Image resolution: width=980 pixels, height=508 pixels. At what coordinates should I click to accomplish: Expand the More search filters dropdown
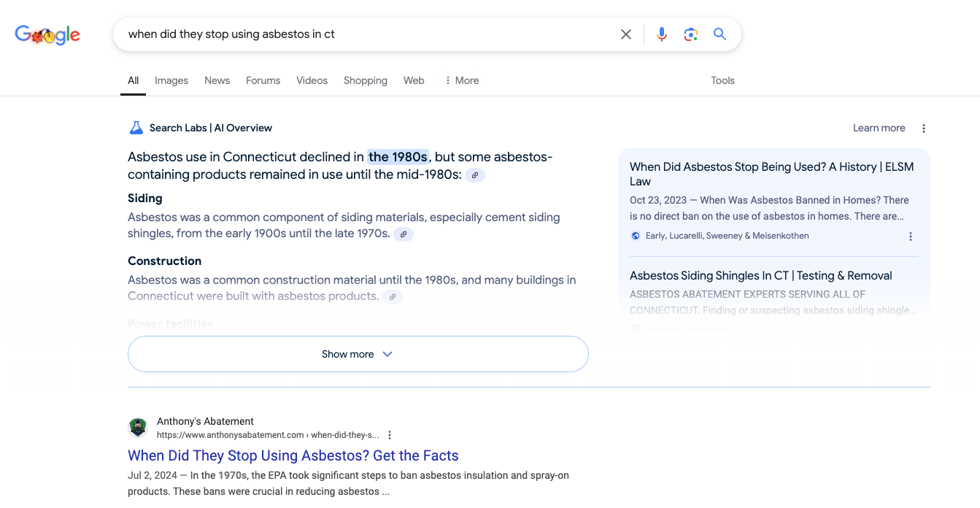461,80
